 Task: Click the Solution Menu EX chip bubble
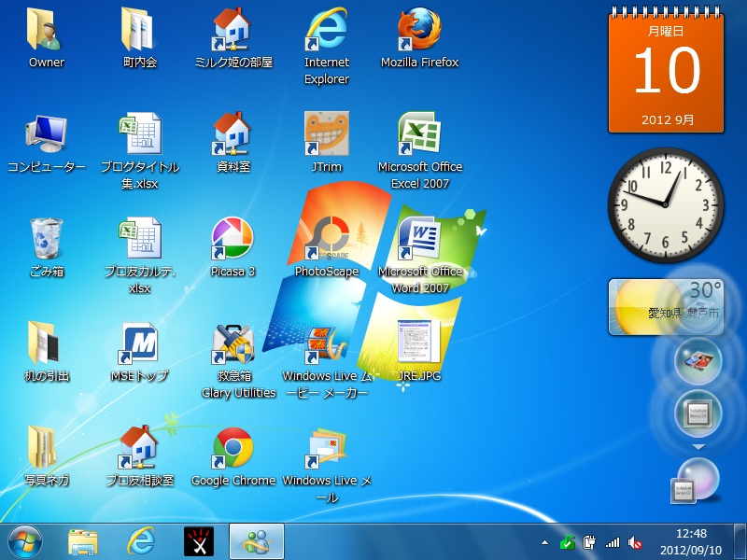698,413
